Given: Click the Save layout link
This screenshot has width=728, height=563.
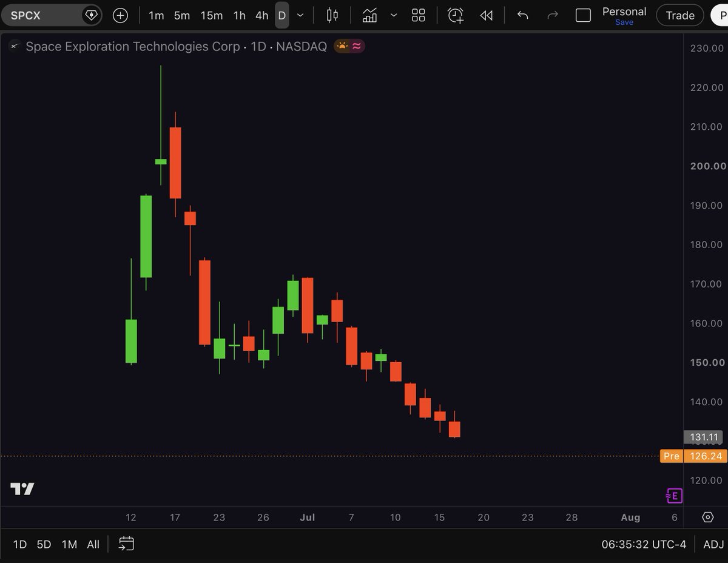Looking at the screenshot, I should (624, 22).
